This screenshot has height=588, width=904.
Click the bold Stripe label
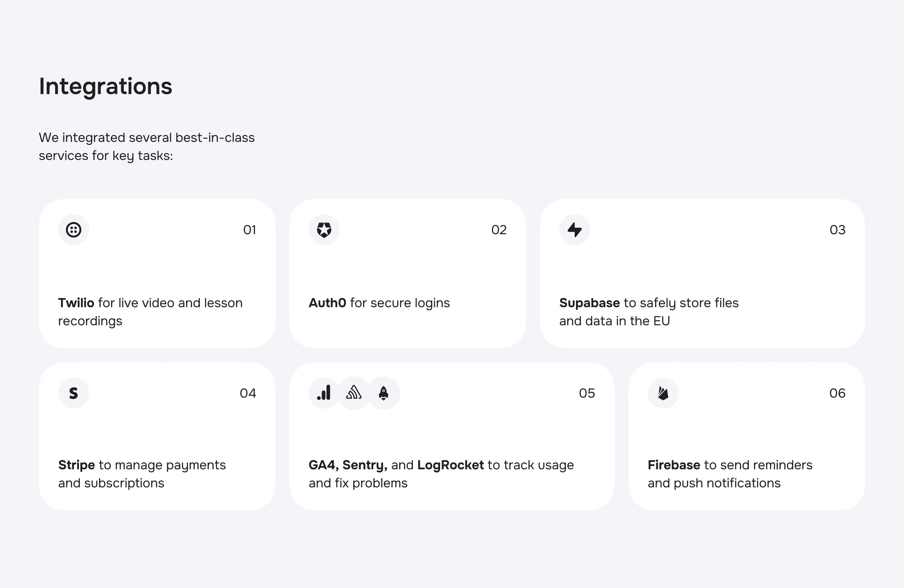tap(76, 465)
